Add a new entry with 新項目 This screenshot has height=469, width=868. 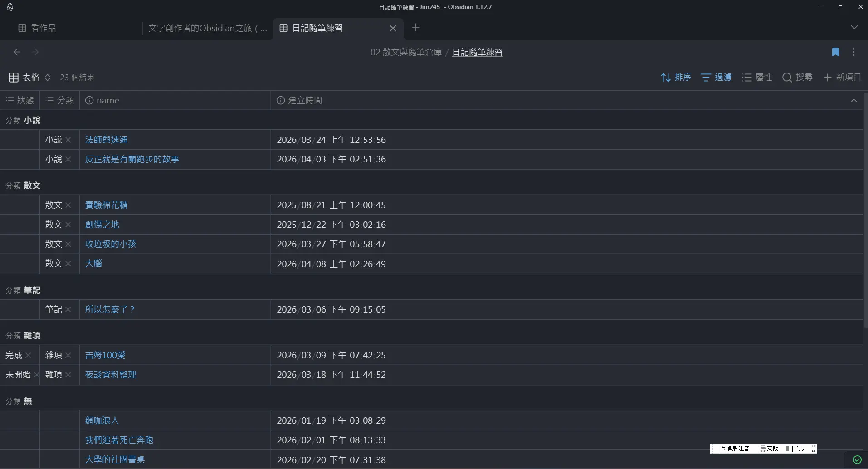pyautogui.click(x=842, y=78)
